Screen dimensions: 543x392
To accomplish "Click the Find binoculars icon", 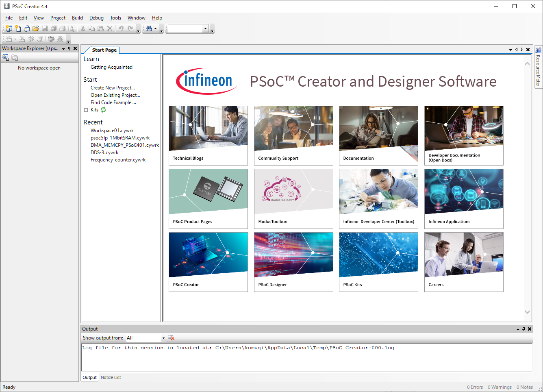I will (149, 28).
